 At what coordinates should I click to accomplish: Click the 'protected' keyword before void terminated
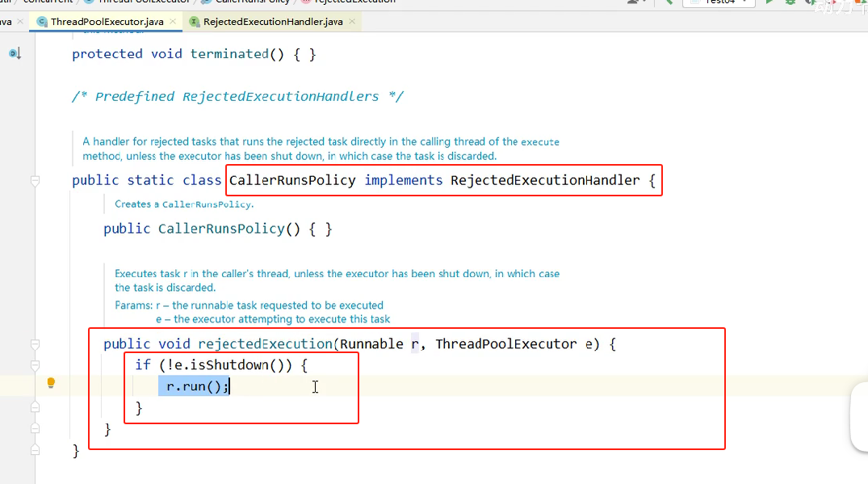107,53
